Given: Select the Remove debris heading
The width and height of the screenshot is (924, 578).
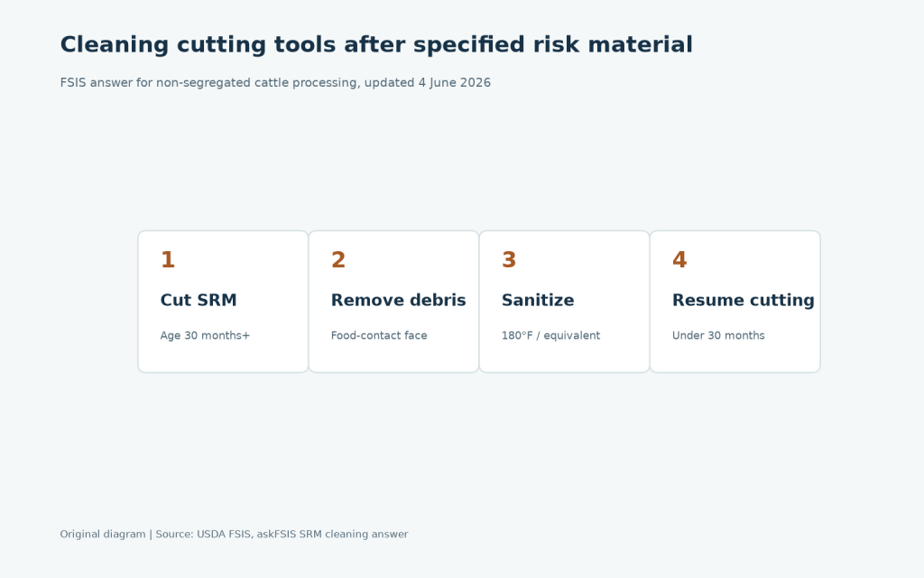Looking at the screenshot, I should coord(398,300).
